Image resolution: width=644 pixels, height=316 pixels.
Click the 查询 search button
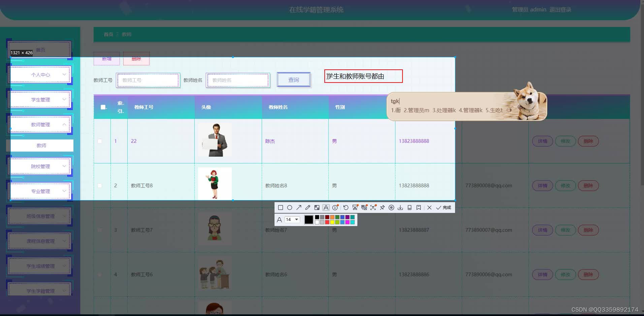pyautogui.click(x=294, y=80)
